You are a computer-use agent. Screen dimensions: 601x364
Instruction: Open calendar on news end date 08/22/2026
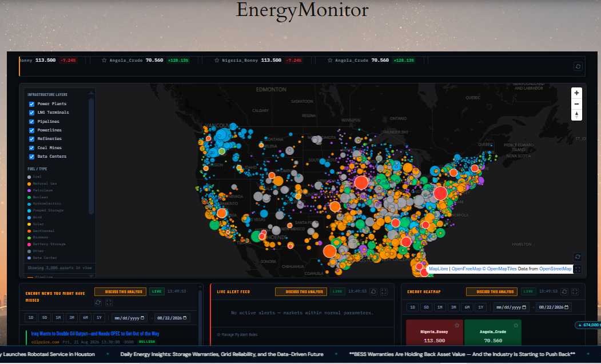[185, 318]
